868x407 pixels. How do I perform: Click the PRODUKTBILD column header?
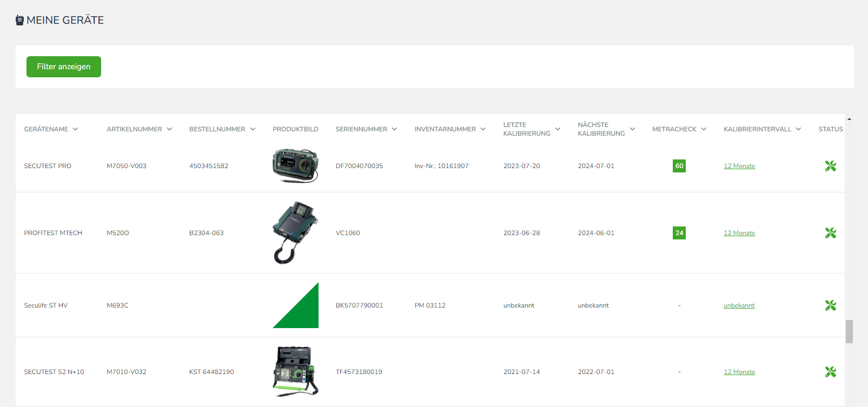point(295,129)
